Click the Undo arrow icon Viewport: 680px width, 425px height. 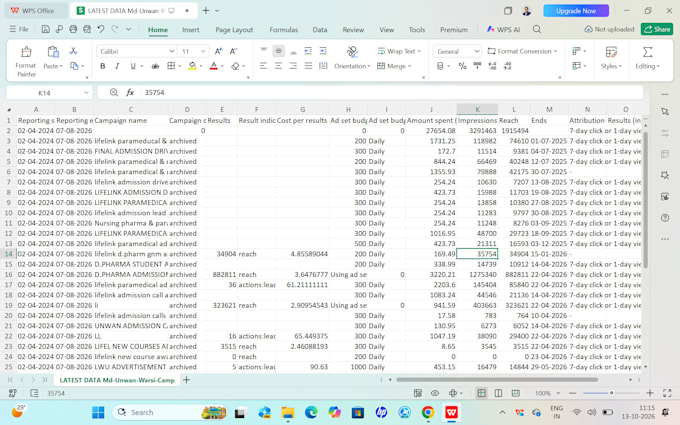pyautogui.click(x=101, y=29)
